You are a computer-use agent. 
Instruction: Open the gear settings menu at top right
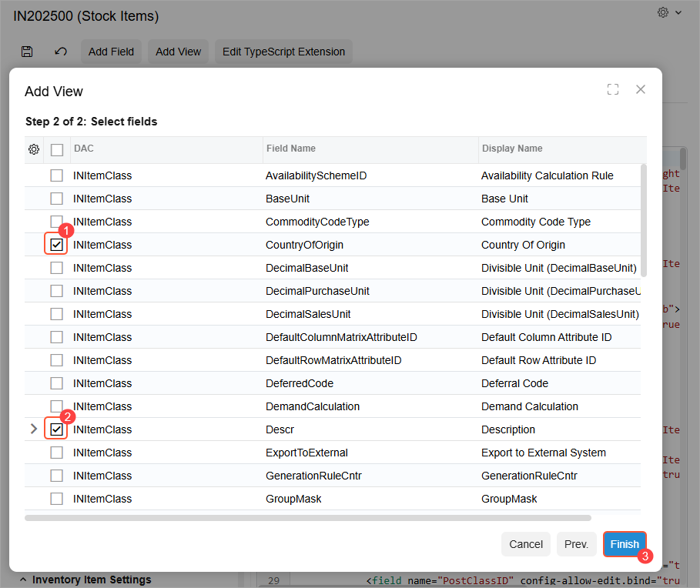pos(663,12)
